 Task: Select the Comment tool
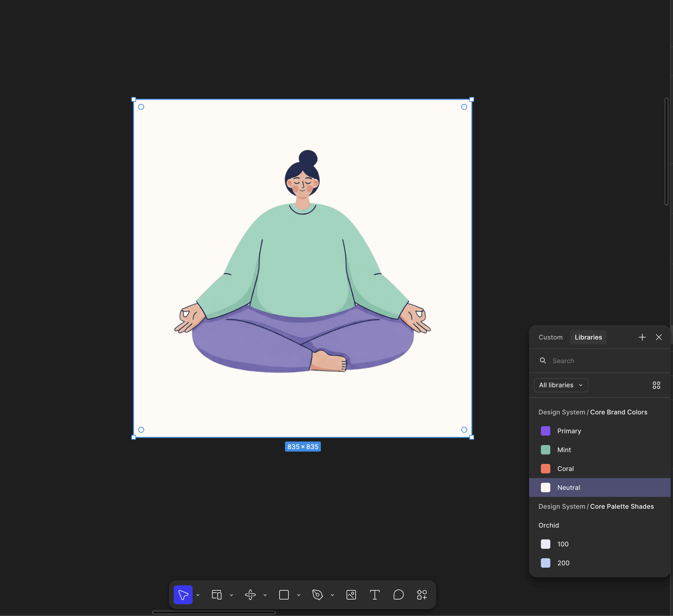398,595
